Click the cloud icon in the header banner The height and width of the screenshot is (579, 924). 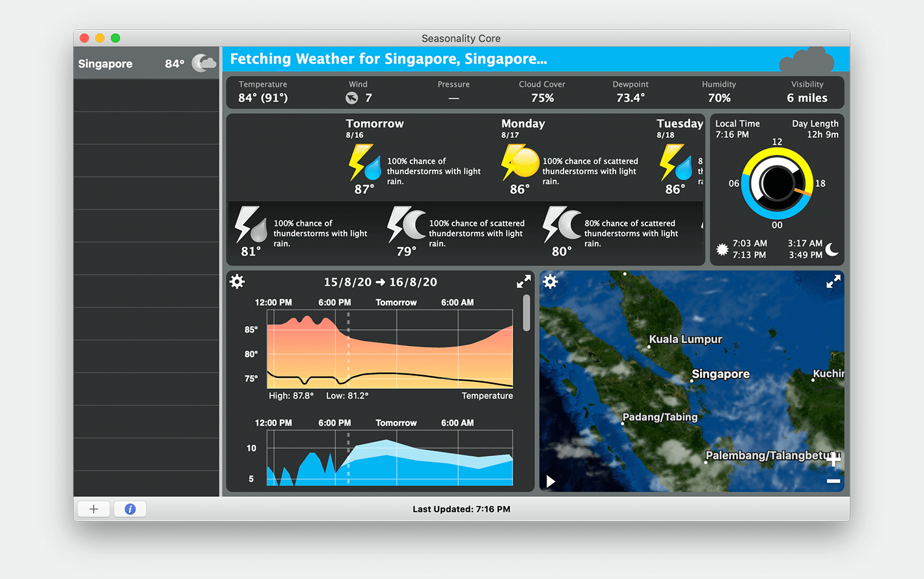pos(807,60)
